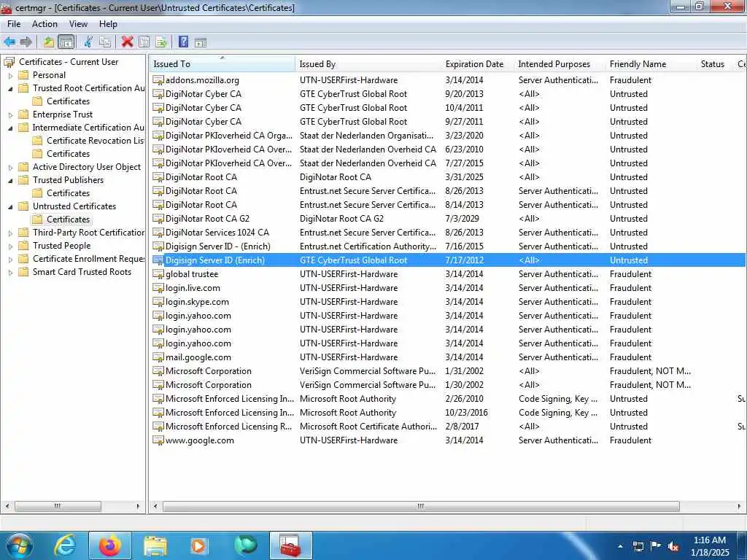This screenshot has height=560, width=747.
Task: Select the Microsoft Enforced Licensing R... row
Action: [x=448, y=426]
